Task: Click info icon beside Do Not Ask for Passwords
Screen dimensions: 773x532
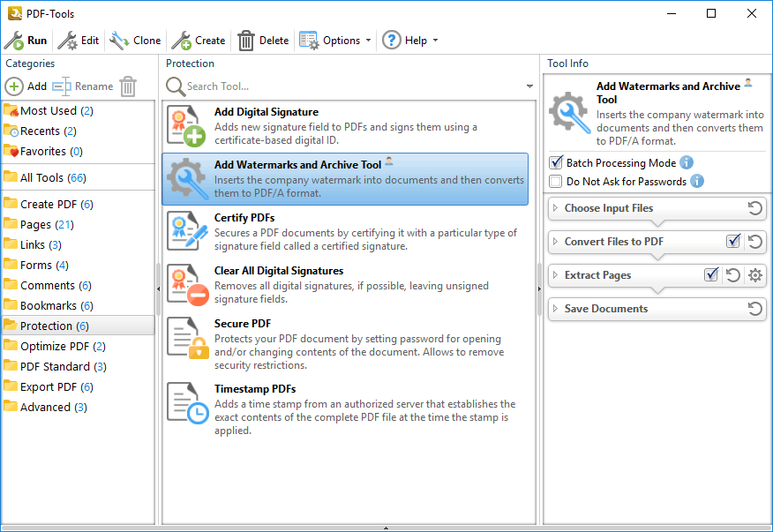Action: [x=696, y=181]
